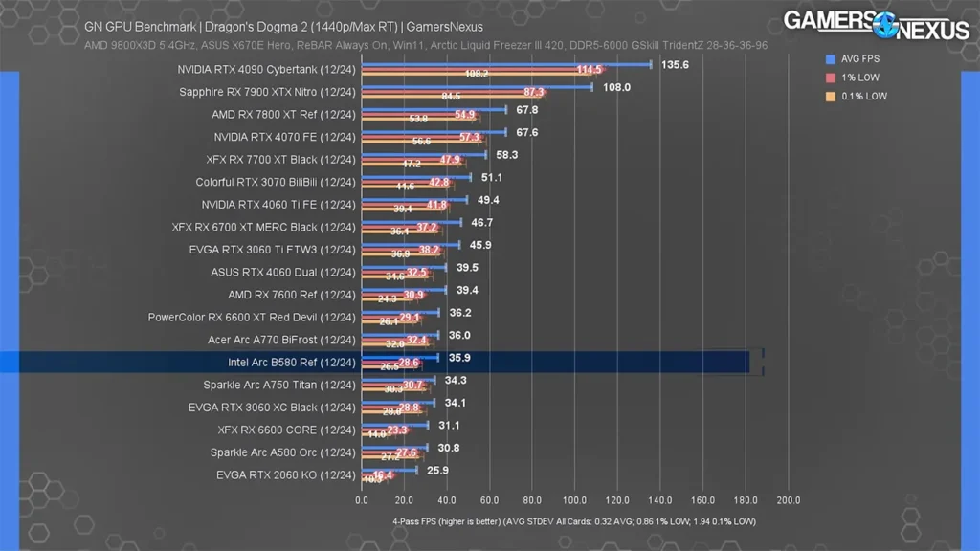The image size is (980, 551).
Task: Click the '0.1% LOW' legend label
Action: point(864,97)
